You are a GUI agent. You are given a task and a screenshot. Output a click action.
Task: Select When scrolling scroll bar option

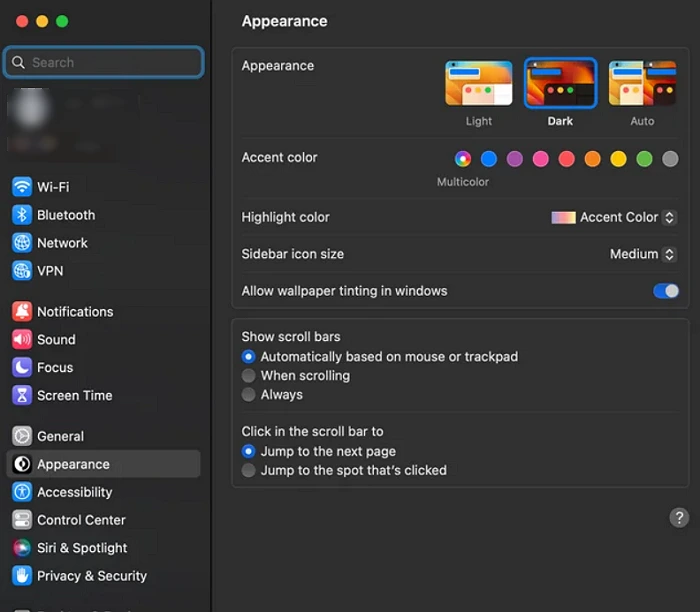[x=248, y=376]
